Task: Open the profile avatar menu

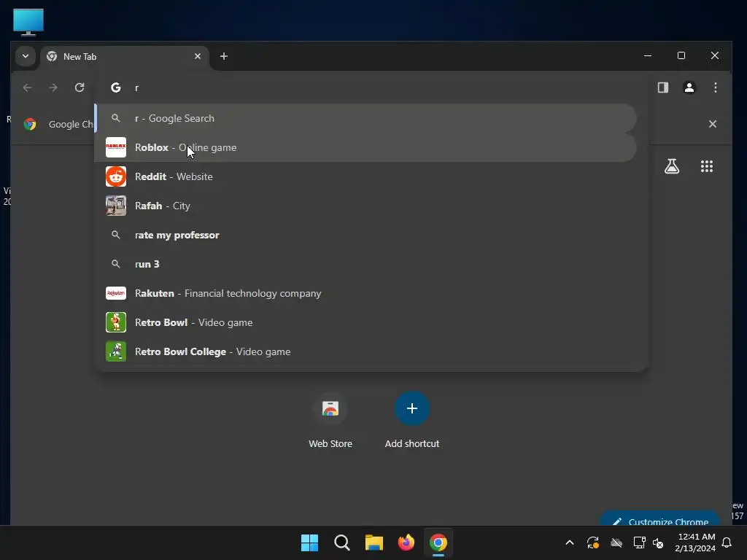Action: pos(689,87)
